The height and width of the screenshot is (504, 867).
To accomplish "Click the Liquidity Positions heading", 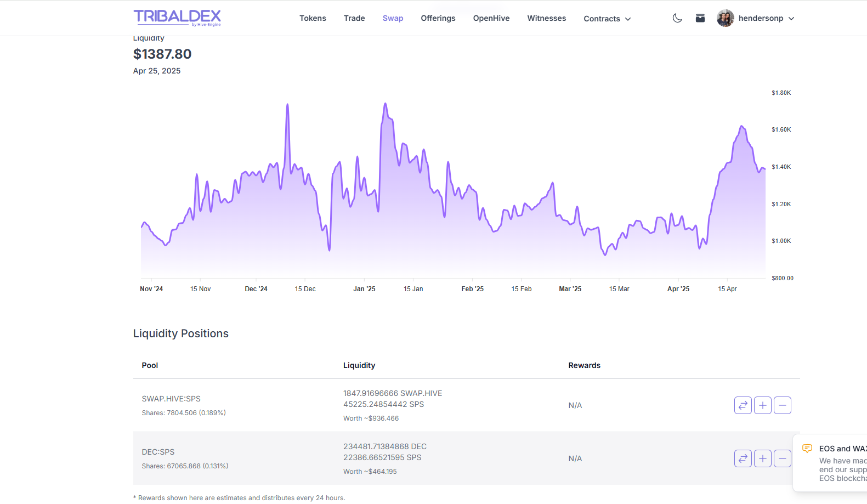I will tap(181, 333).
